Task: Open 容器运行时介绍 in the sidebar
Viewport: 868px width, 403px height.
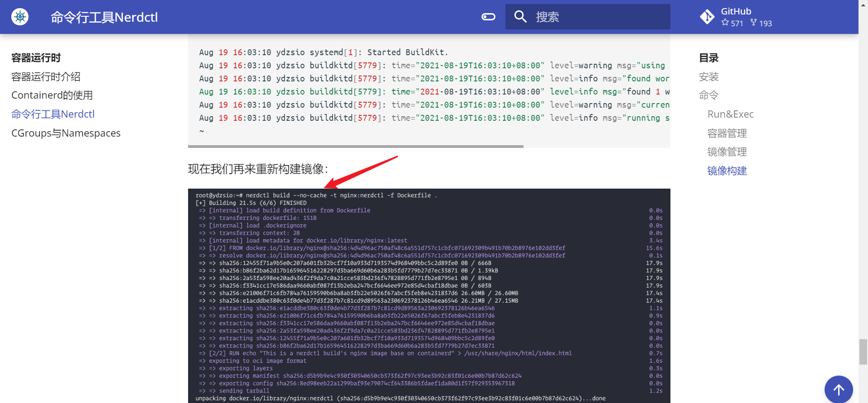Action: (x=46, y=76)
